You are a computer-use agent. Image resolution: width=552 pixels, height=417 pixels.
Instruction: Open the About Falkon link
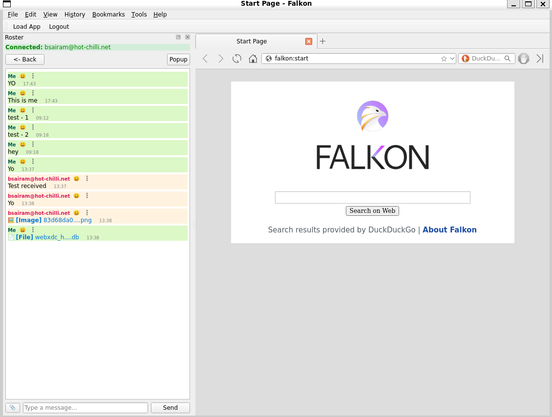coord(450,230)
